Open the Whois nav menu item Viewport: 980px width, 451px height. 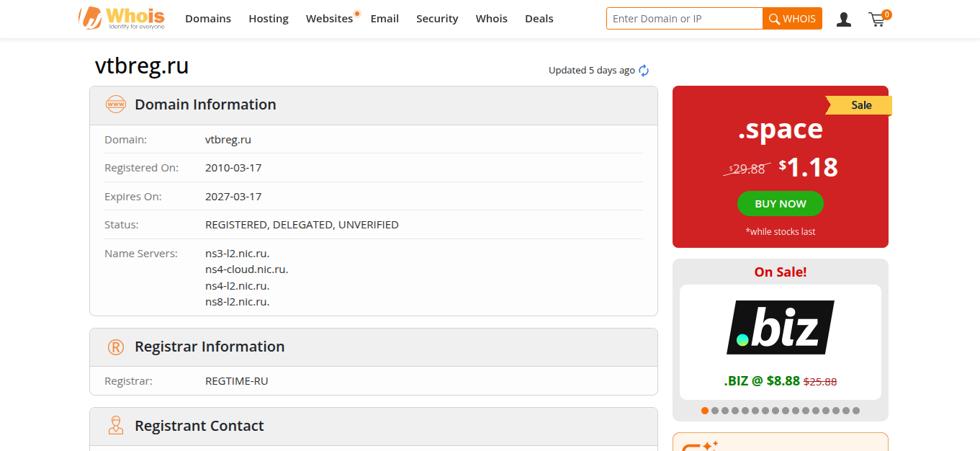[x=492, y=19]
